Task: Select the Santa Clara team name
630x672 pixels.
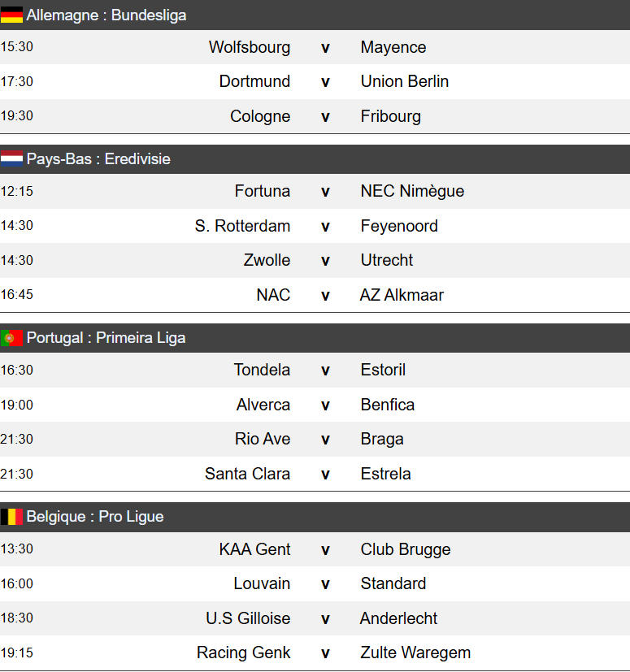Action: pyautogui.click(x=247, y=474)
